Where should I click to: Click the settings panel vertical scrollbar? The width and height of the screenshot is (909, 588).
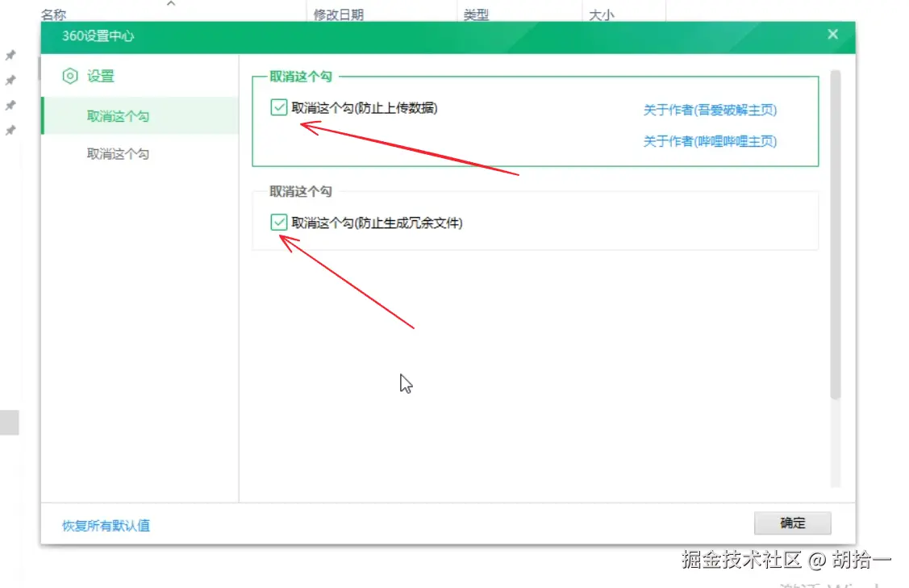coord(836,235)
